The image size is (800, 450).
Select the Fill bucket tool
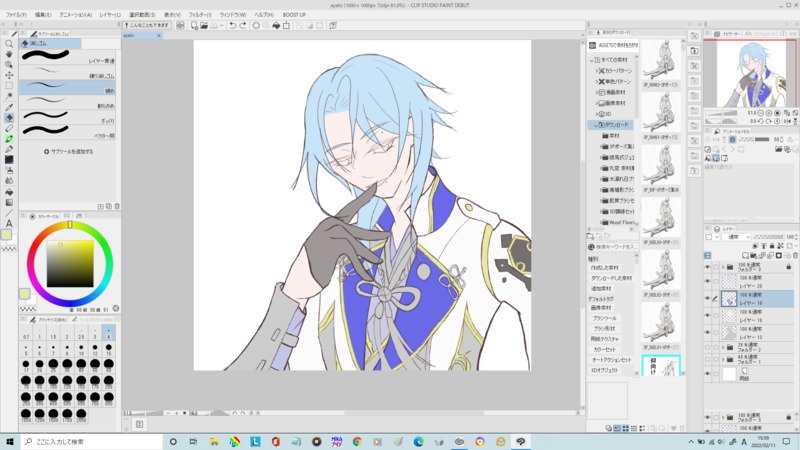coord(9,192)
